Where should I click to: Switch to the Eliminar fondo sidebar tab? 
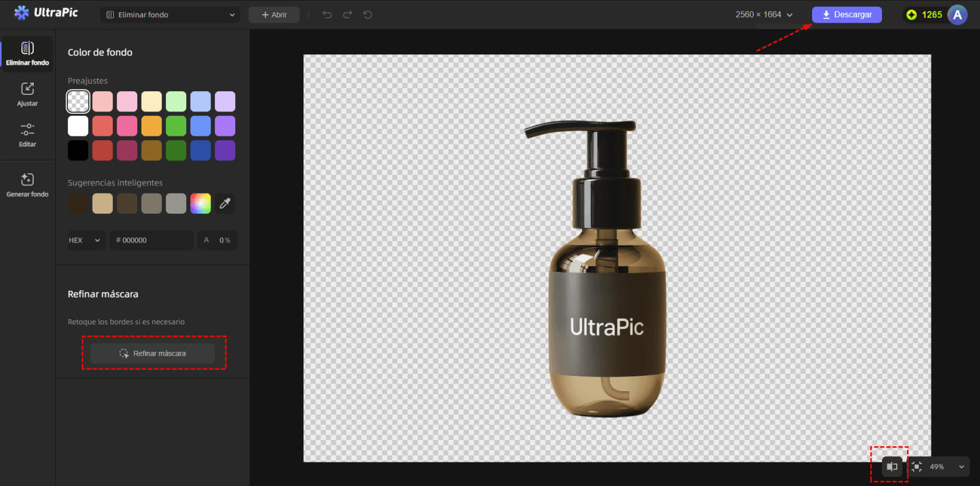coord(28,54)
